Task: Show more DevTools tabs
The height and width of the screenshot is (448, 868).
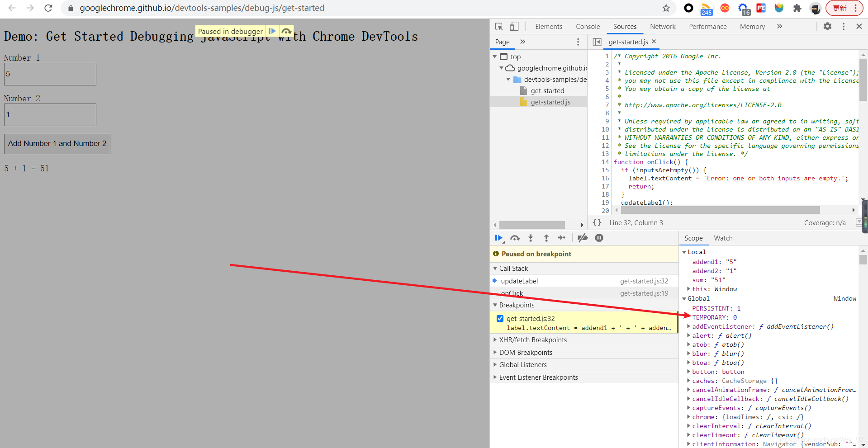Action: click(779, 27)
